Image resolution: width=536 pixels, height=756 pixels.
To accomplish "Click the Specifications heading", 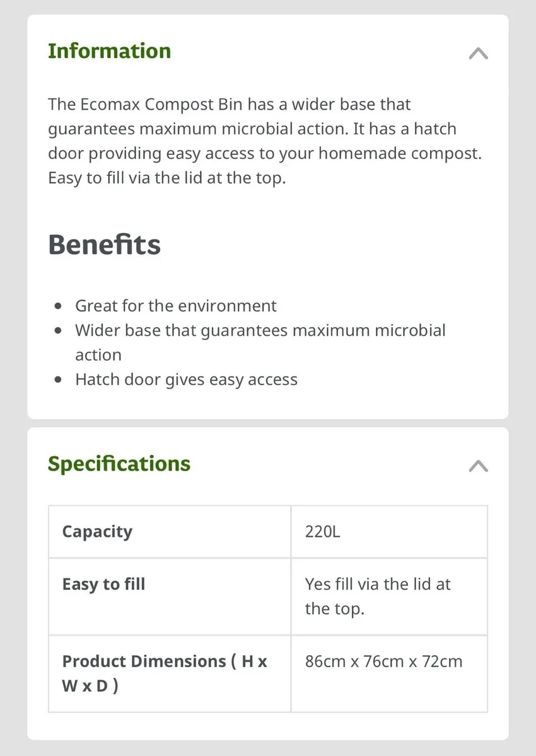I will click(x=119, y=464).
